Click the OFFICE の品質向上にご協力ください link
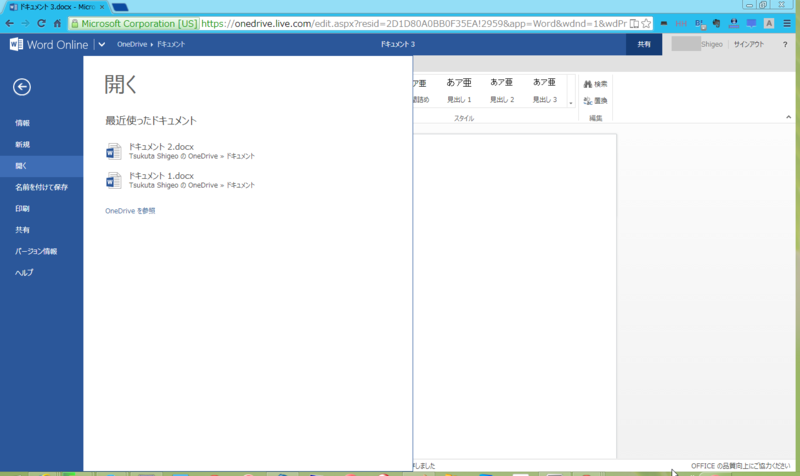The height and width of the screenshot is (476, 800). [740, 466]
